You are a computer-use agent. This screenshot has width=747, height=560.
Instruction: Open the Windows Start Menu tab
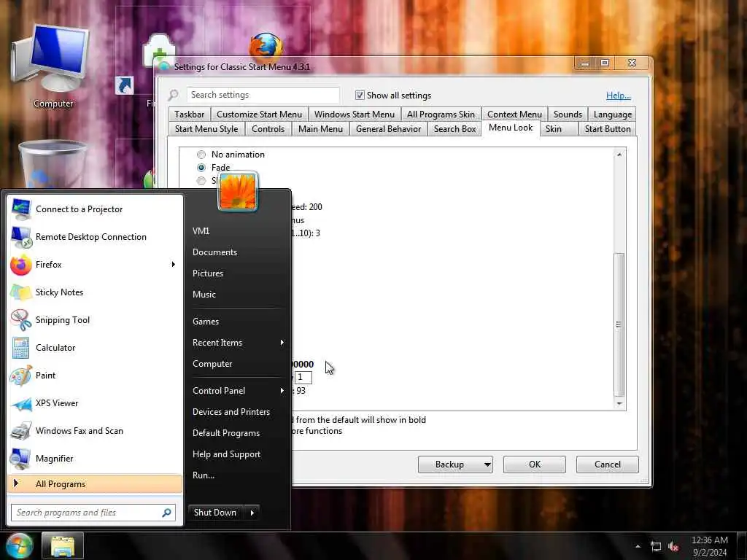[x=355, y=114]
